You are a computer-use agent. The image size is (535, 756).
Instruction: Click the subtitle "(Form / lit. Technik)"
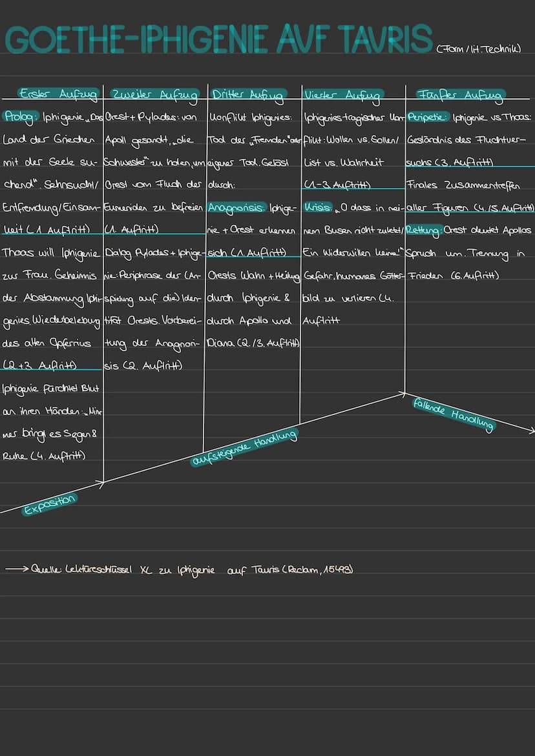point(479,48)
